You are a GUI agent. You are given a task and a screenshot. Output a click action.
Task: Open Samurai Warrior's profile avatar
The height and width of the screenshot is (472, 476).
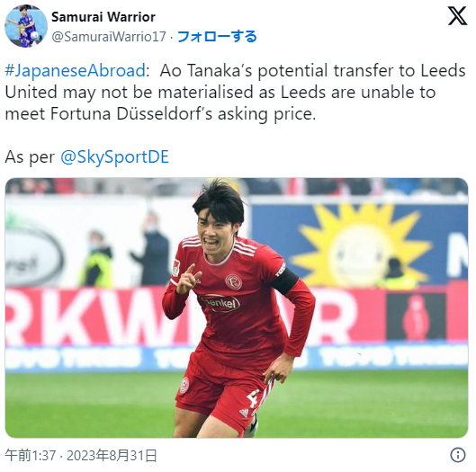[26, 26]
